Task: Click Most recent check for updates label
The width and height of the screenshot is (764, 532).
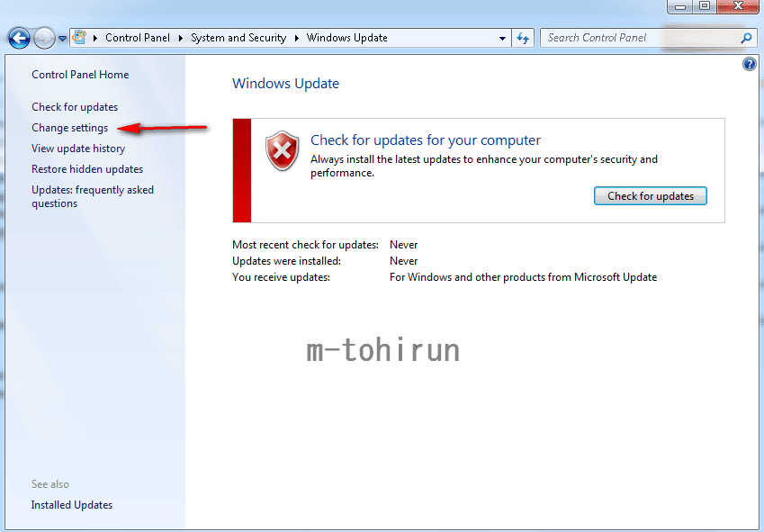Action: (305, 245)
